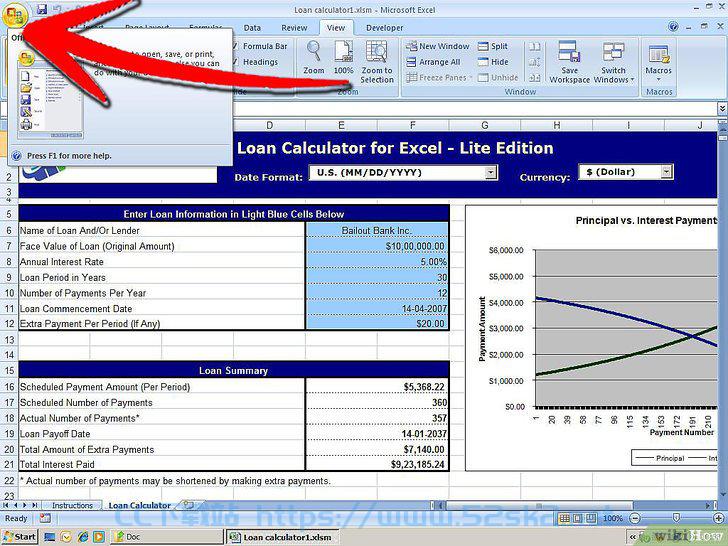
Task: Select the 14-04-2007 commencement date cell
Action: pyautogui.click(x=377, y=308)
